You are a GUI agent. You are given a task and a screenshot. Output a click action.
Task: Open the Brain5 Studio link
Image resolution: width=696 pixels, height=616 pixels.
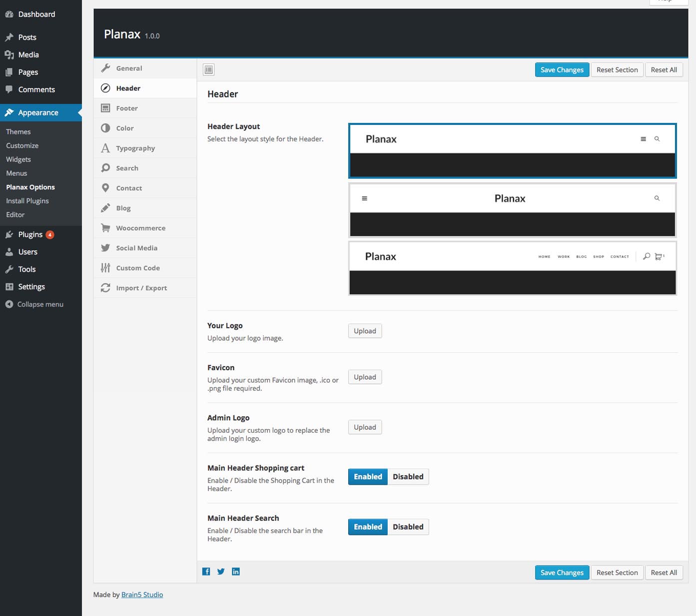pos(142,595)
